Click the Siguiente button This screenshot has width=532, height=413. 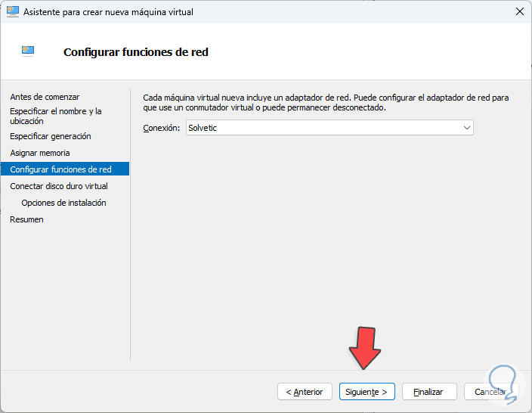367,392
